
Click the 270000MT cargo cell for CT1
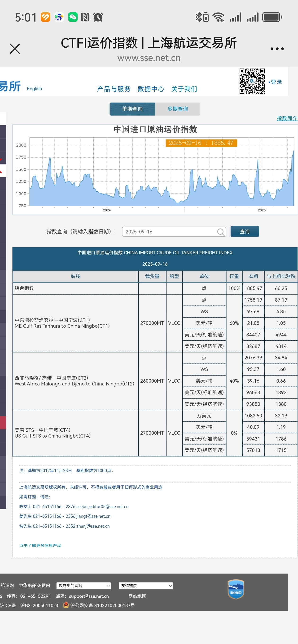click(x=152, y=323)
